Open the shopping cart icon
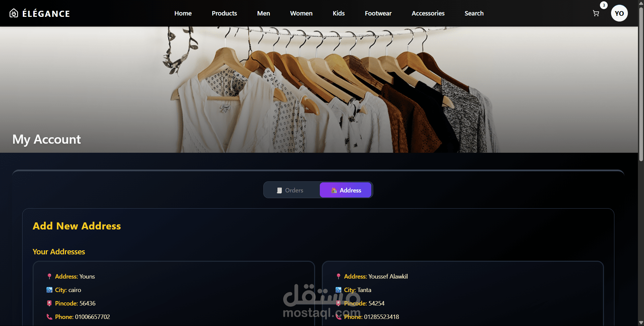Image resolution: width=644 pixels, height=326 pixels. (596, 13)
